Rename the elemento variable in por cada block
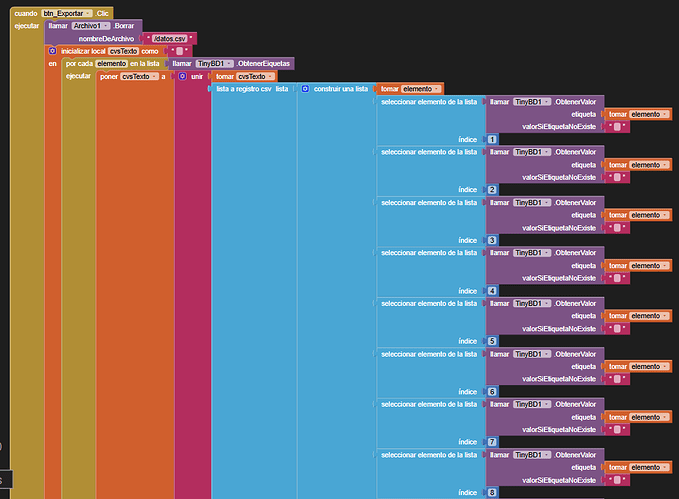 point(111,63)
